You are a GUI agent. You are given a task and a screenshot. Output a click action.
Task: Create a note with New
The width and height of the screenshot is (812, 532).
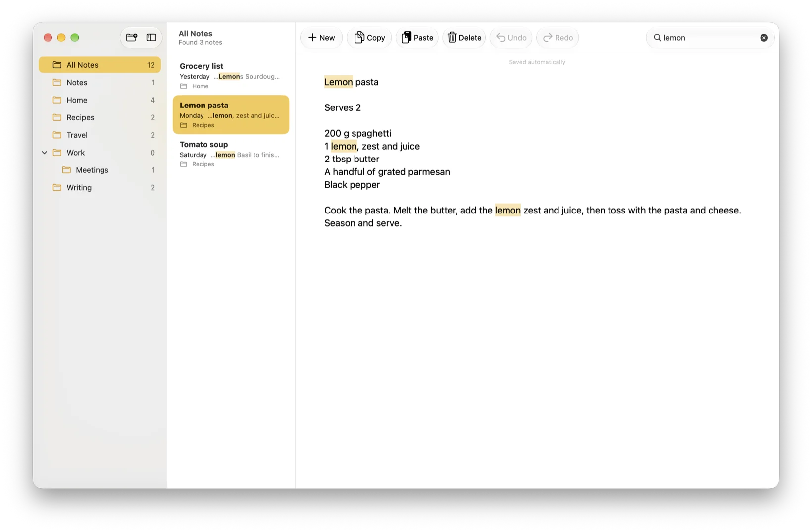point(321,38)
